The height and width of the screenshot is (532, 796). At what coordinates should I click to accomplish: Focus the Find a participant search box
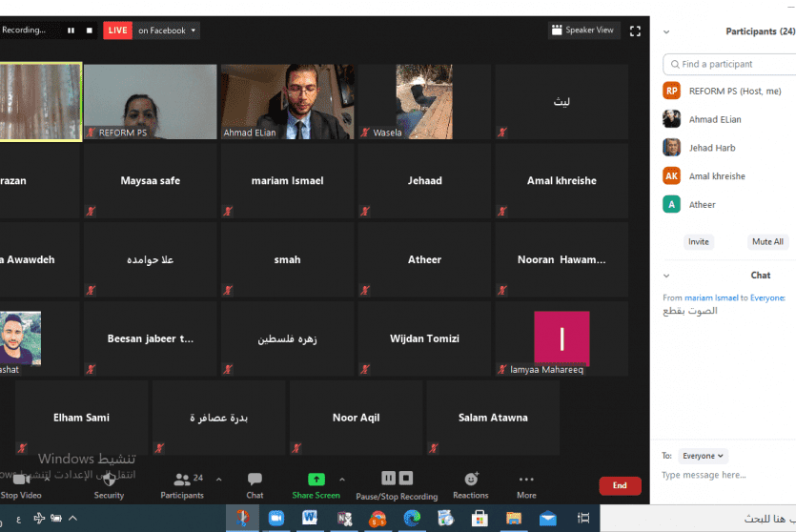point(729,65)
